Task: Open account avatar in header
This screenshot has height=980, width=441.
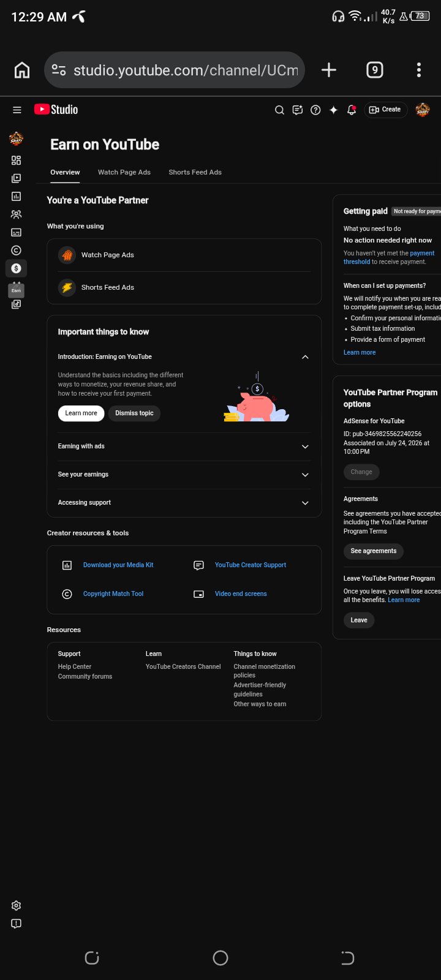Action: [423, 110]
